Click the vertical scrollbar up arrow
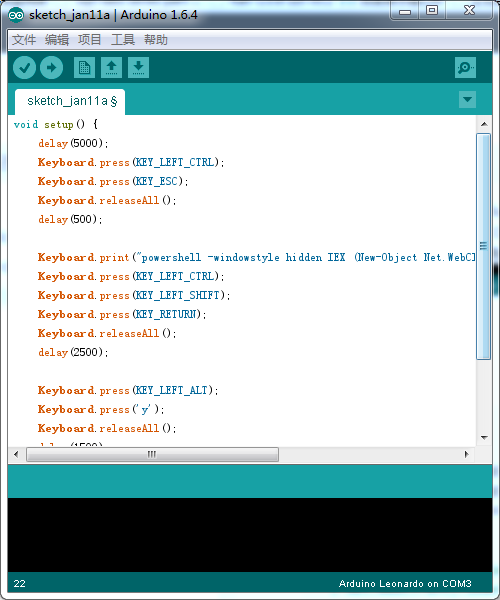Viewport: 500px width, 600px height. (484, 124)
